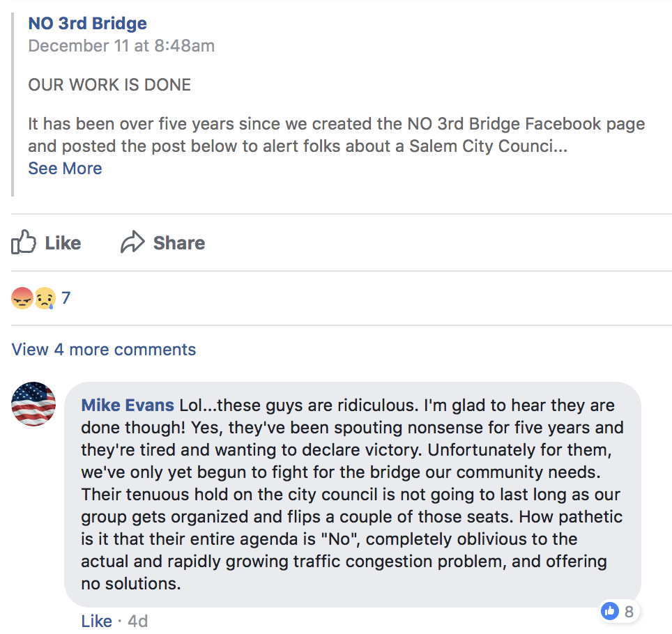
Task: Click the thumbs-up icon under the post
Action: (x=23, y=242)
